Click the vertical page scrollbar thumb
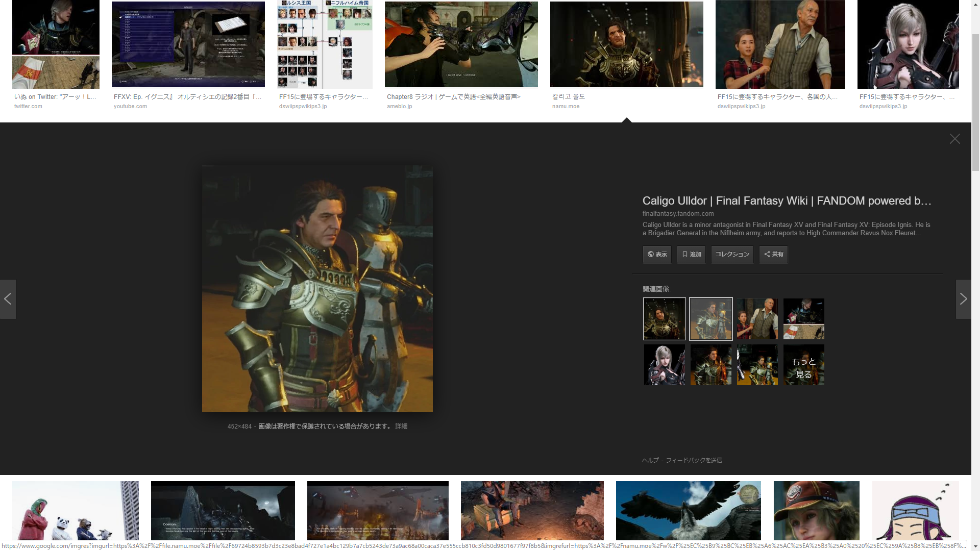The image size is (980, 551). click(x=975, y=102)
